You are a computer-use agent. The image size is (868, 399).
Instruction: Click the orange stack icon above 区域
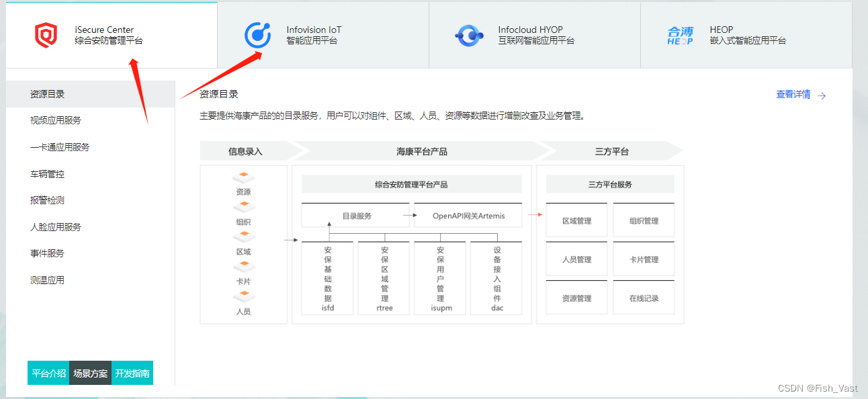pyautogui.click(x=244, y=238)
